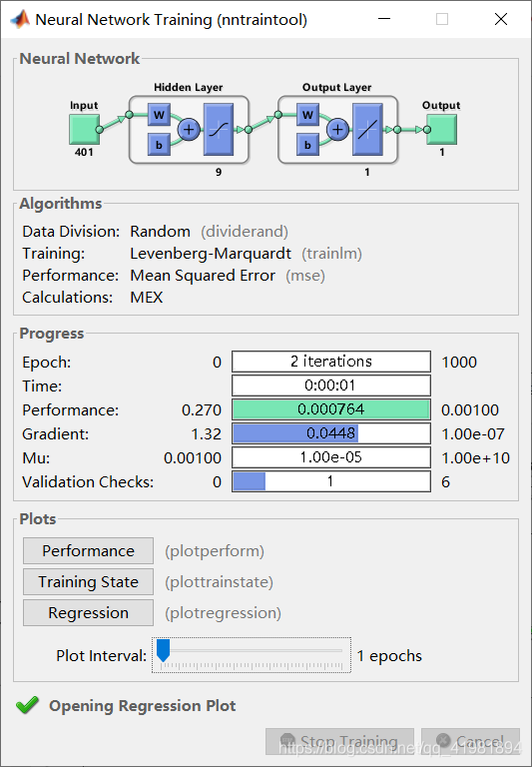Click the Performance progress bar showing 0.000764
Viewport: 532px width, 767px height.
[331, 409]
